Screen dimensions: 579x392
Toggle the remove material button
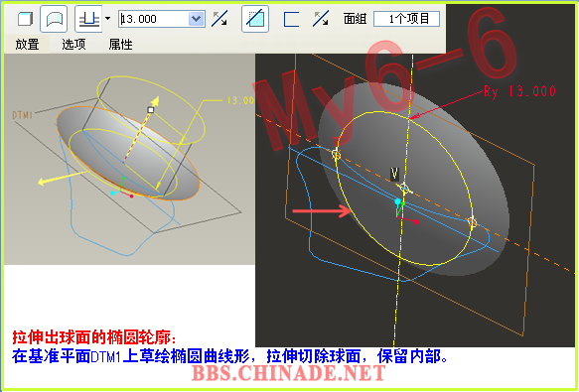pos(255,19)
